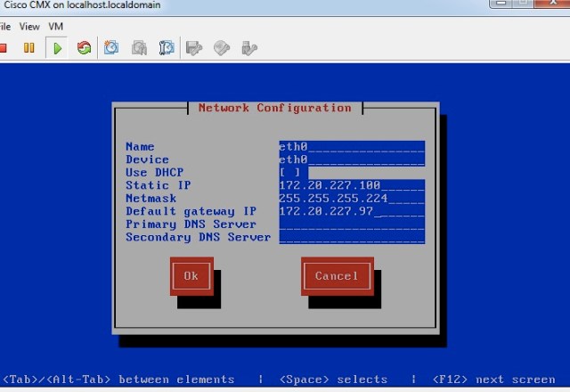The width and height of the screenshot is (570, 392).
Task: Click the Default gateway IP field
Action: pyautogui.click(x=351, y=211)
